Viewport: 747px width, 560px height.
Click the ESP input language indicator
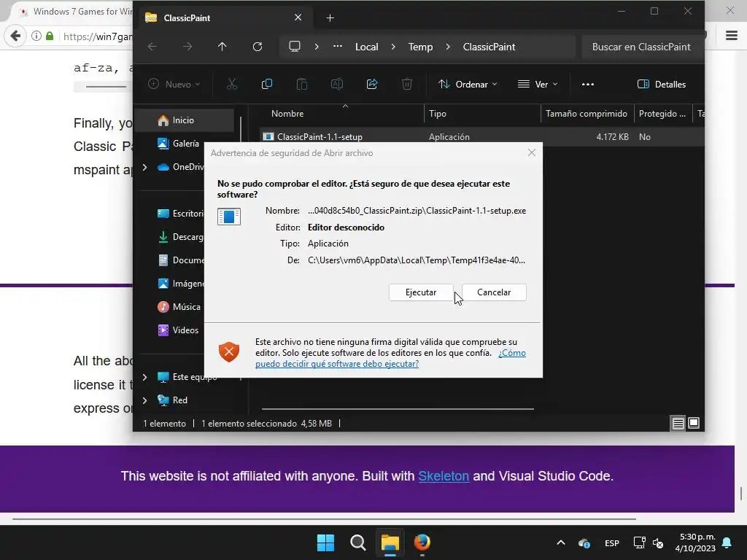click(x=612, y=542)
